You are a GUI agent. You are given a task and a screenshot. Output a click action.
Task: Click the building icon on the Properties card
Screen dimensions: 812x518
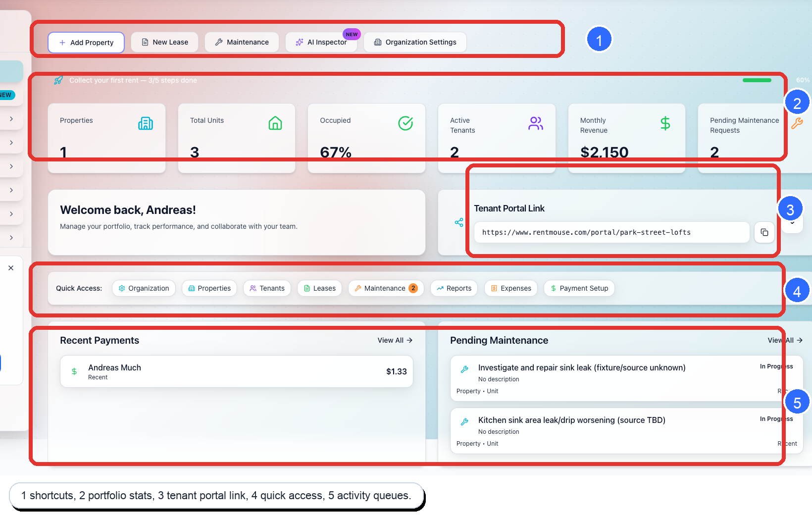(145, 124)
